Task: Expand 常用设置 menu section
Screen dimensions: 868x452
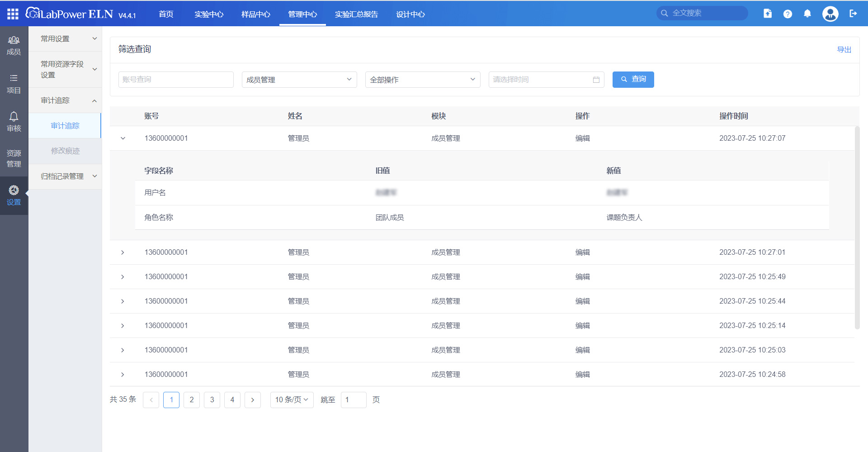Action: pos(65,39)
